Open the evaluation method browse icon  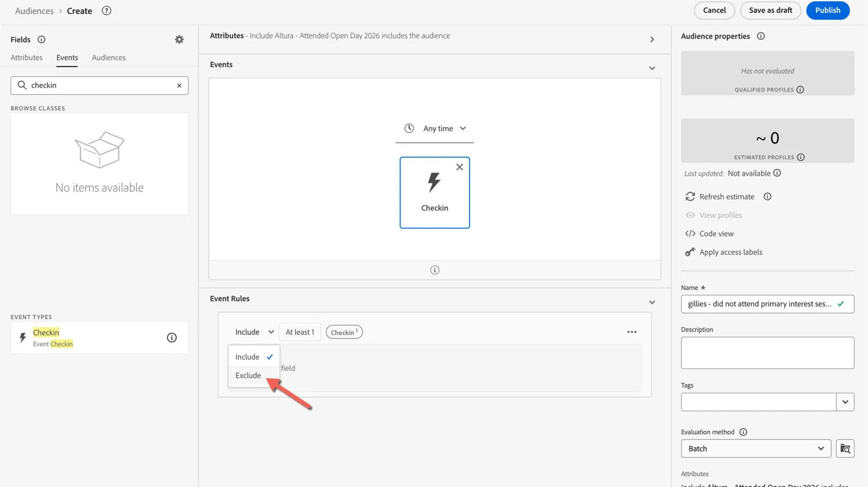pyautogui.click(x=845, y=449)
